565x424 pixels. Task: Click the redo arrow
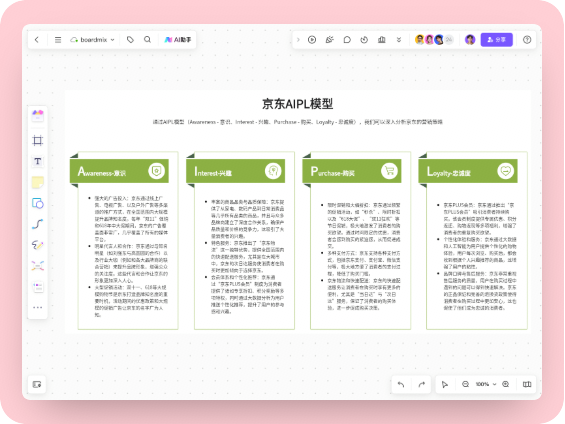422,384
